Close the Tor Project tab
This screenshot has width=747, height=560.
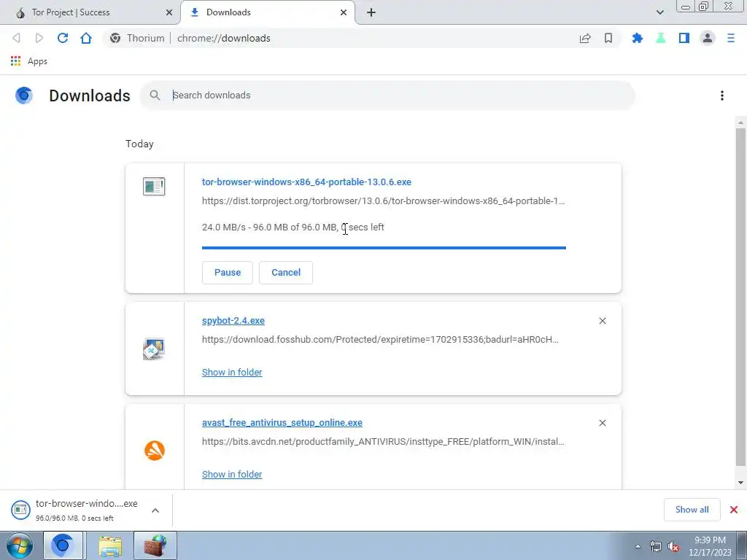(x=169, y=12)
